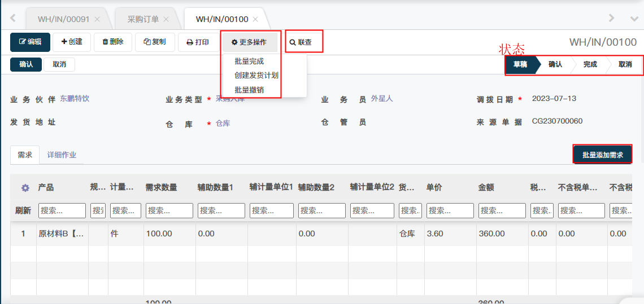The image size is (644, 304).
Task: Delete the record using 删除
Action: coord(112,42)
